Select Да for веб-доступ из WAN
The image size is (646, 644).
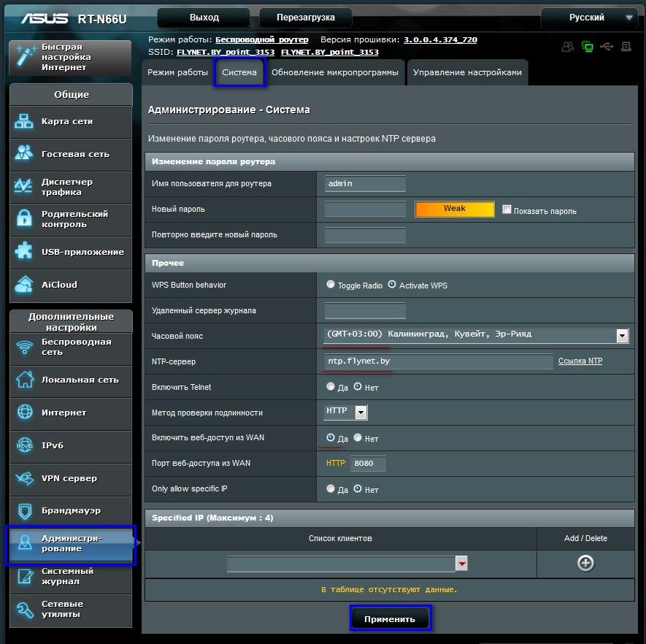[x=331, y=437]
